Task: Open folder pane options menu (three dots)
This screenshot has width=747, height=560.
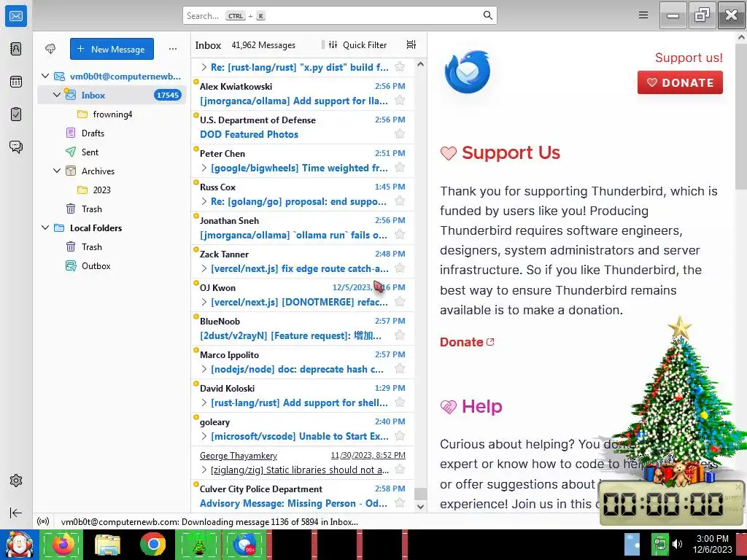Action: (x=172, y=49)
